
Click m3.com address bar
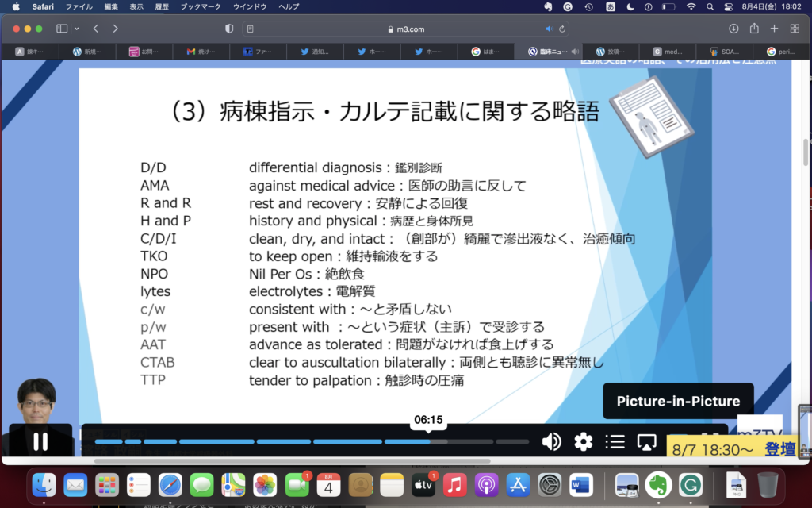(406, 29)
